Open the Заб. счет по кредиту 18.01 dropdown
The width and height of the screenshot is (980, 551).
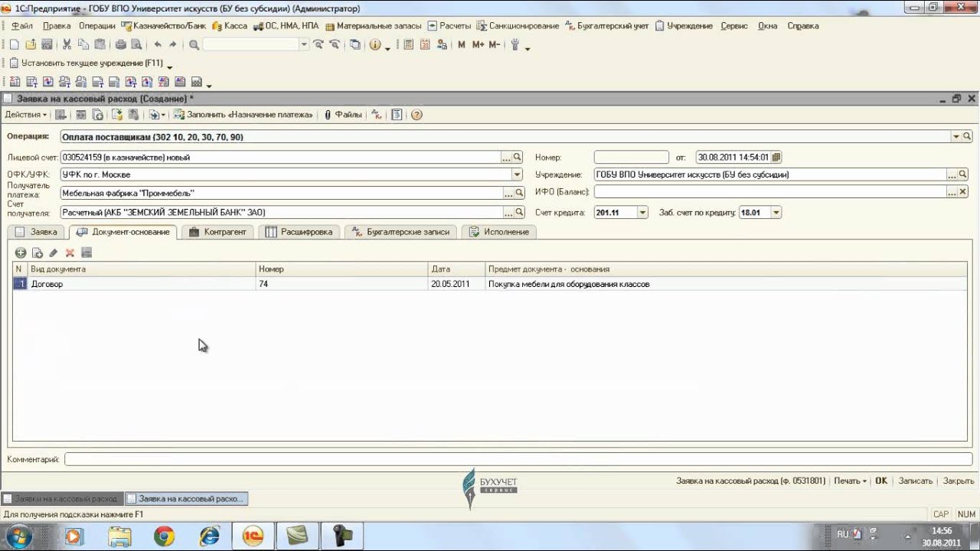[x=776, y=212]
